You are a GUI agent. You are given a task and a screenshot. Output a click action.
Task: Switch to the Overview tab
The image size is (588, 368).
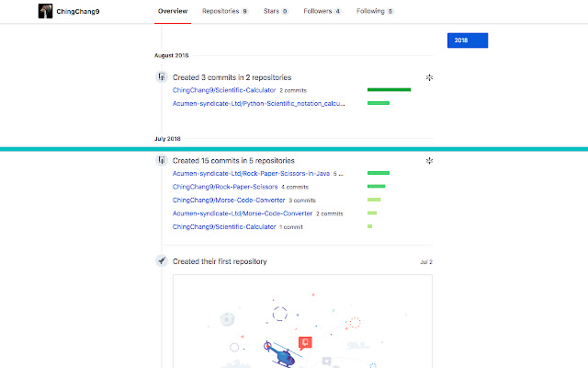click(172, 12)
